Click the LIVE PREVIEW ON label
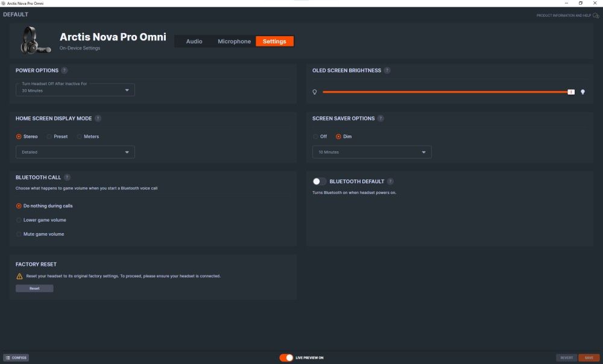The image size is (603, 364). click(x=309, y=358)
